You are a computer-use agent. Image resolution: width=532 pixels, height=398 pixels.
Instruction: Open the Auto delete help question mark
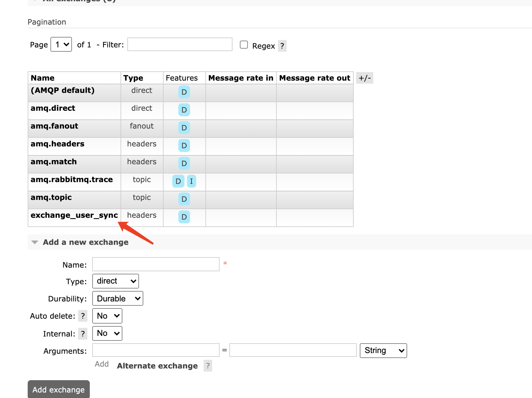click(83, 316)
